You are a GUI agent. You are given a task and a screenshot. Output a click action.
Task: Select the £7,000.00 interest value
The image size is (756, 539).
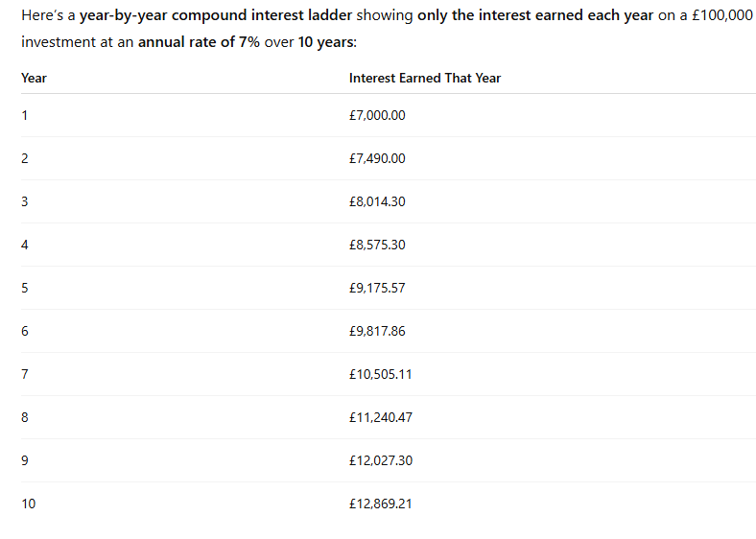click(x=377, y=115)
